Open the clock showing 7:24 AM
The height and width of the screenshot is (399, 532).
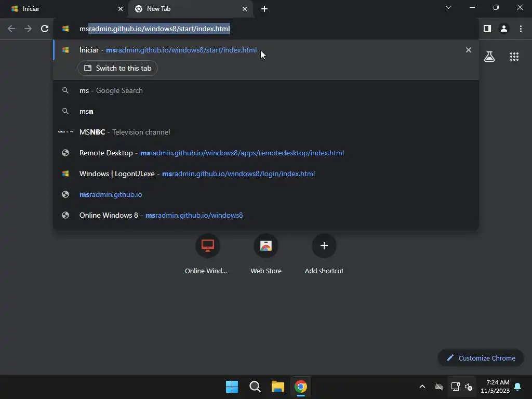pyautogui.click(x=495, y=387)
